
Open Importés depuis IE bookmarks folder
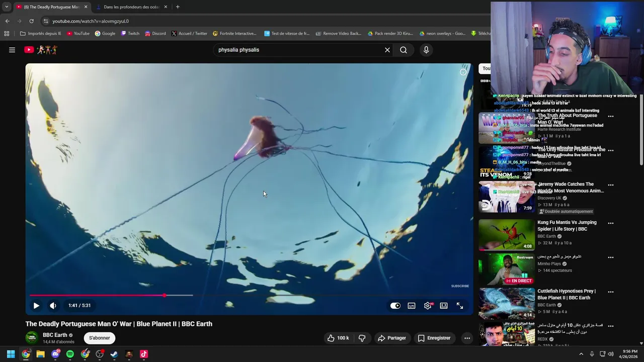click(40, 34)
